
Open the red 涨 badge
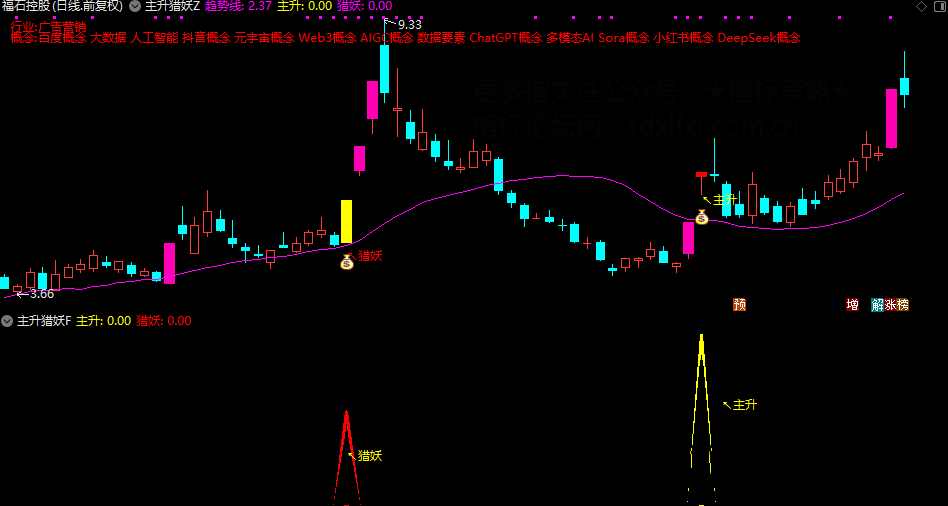click(890, 305)
